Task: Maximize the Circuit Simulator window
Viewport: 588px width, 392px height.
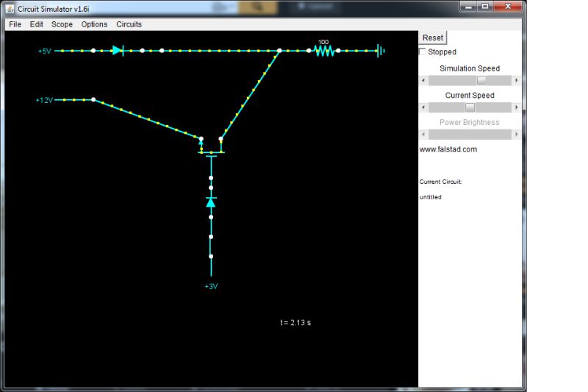Action: click(485, 7)
